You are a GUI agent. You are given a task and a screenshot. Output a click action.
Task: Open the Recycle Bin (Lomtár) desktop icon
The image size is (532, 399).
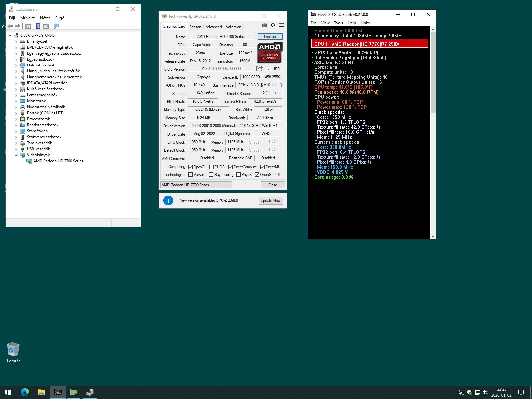coord(13,353)
